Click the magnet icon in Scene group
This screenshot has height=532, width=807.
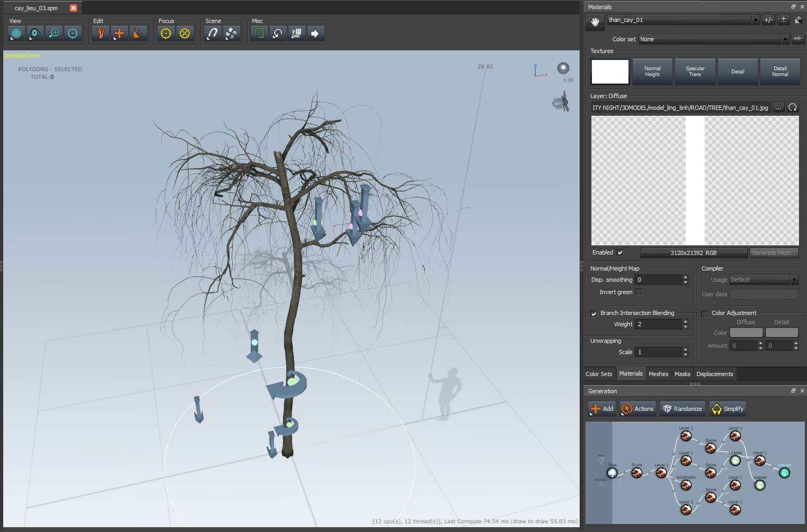(x=213, y=33)
